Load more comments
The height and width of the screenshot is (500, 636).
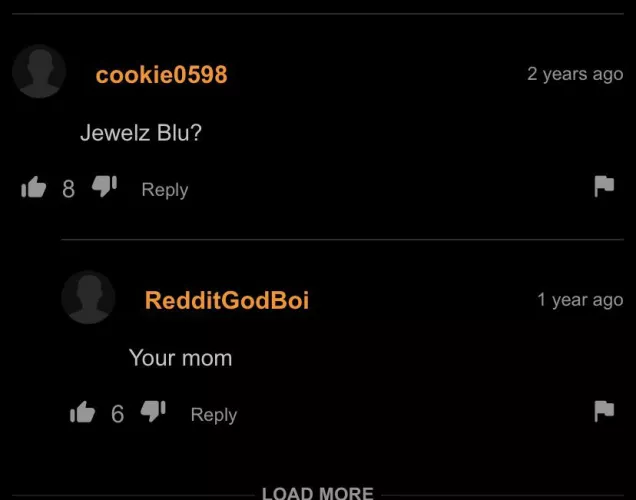[318, 493]
